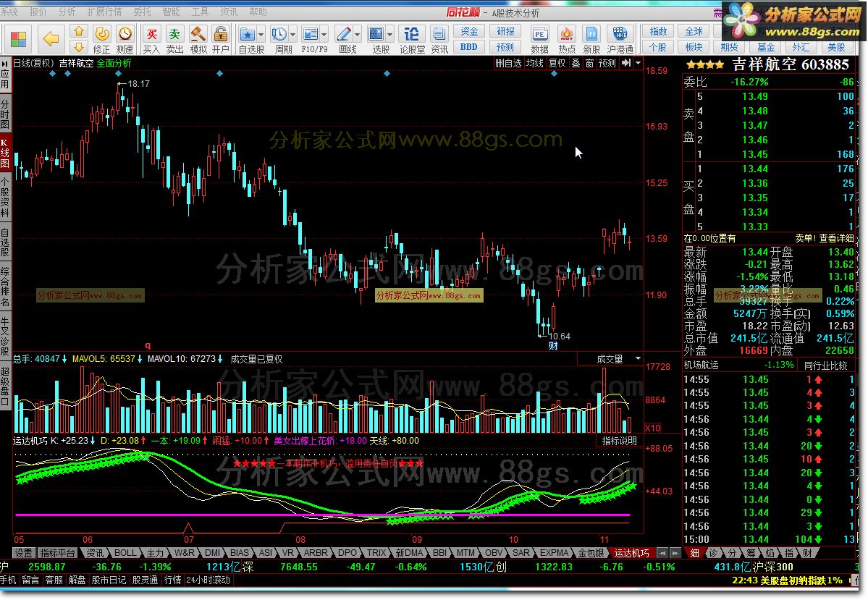
Task: Click the 设置 settings tab
Action: (23, 552)
